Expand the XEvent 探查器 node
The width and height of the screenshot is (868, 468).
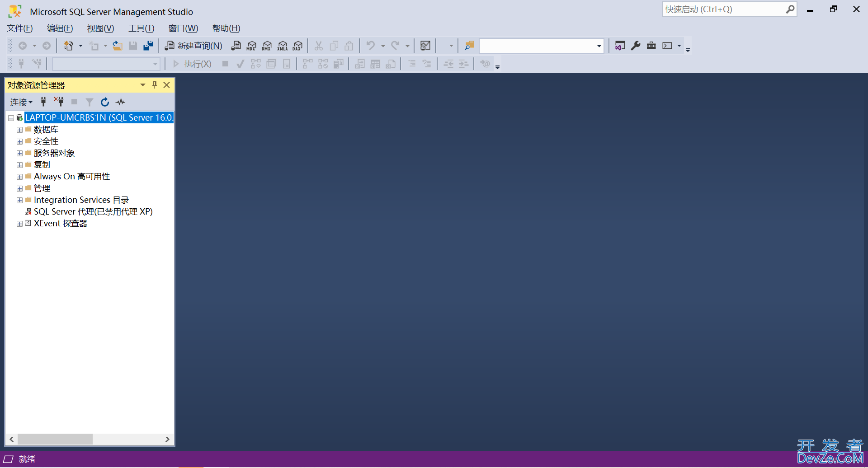[x=19, y=224]
